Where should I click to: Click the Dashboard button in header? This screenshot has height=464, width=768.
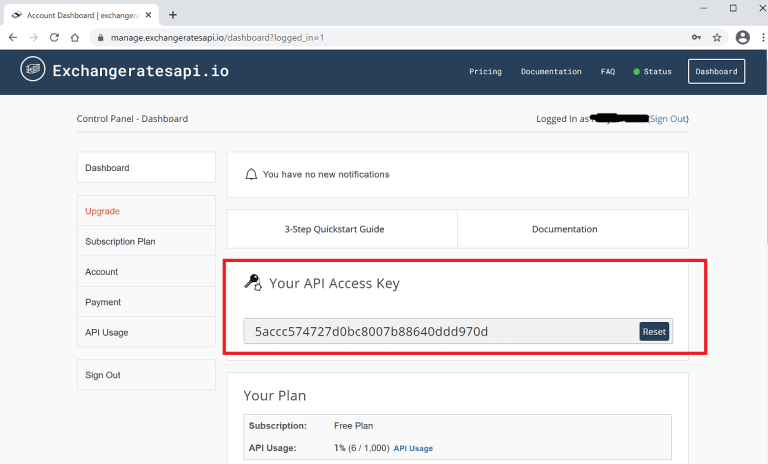(716, 72)
